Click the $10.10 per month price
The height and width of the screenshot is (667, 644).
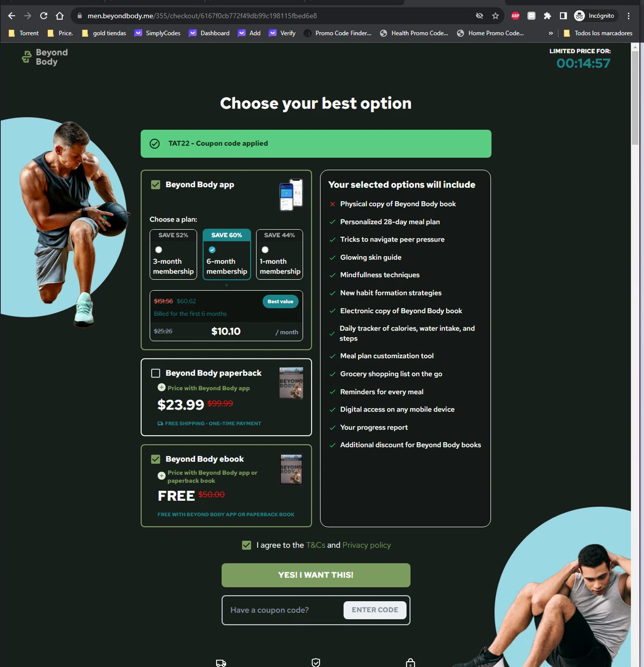coord(226,331)
